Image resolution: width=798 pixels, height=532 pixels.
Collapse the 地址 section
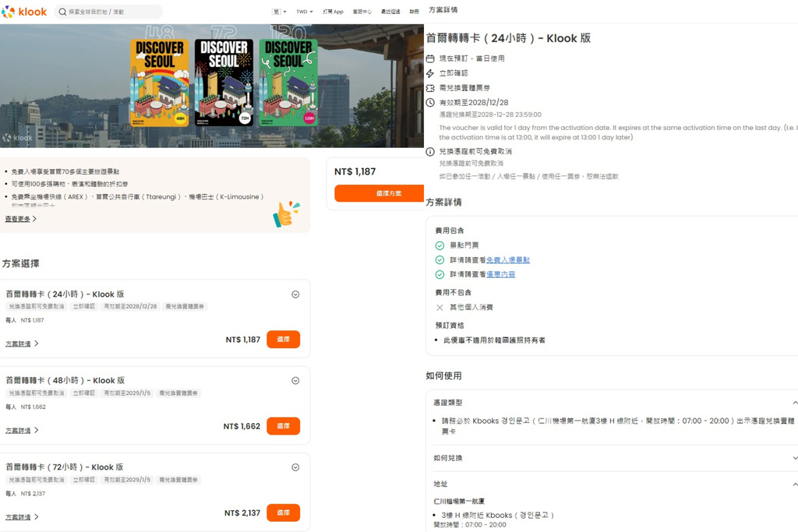(x=794, y=484)
